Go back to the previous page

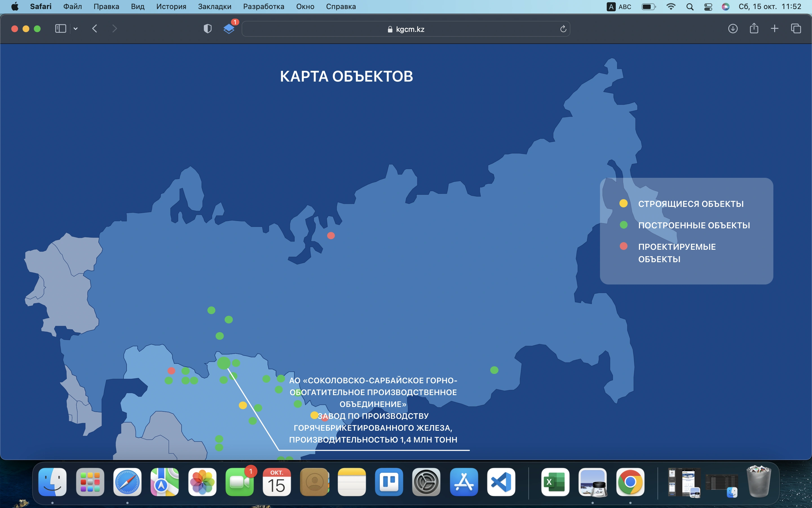pyautogui.click(x=95, y=29)
